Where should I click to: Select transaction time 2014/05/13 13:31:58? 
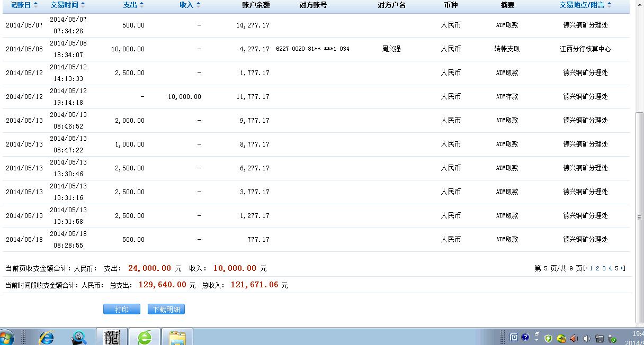(x=68, y=216)
